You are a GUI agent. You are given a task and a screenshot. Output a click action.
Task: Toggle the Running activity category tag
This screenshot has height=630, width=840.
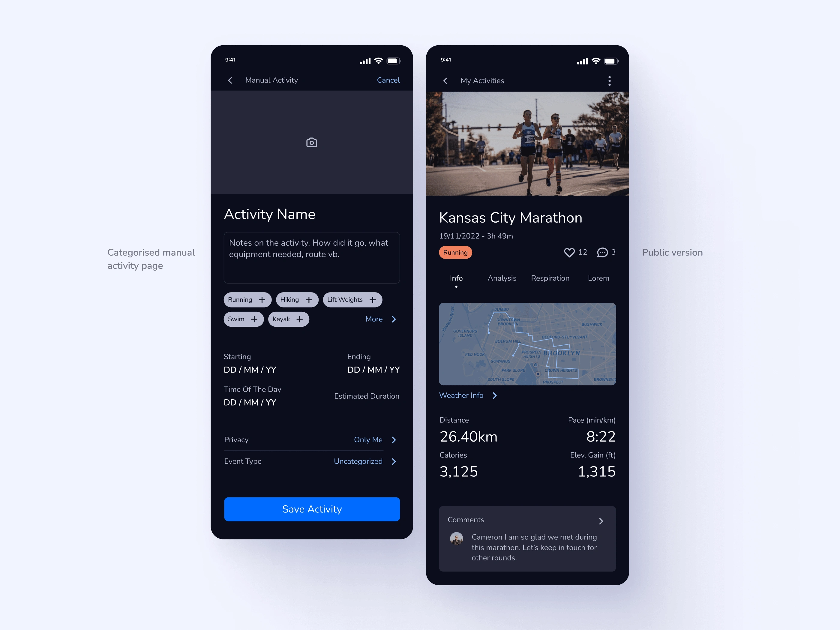[246, 299]
